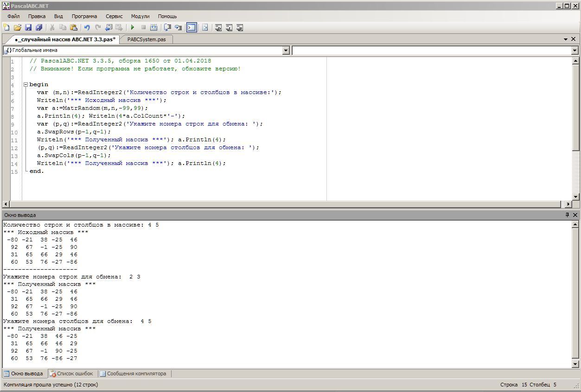Create a new file with the toolbar icon
Image resolution: width=581 pixels, height=392 pixels.
point(6,28)
